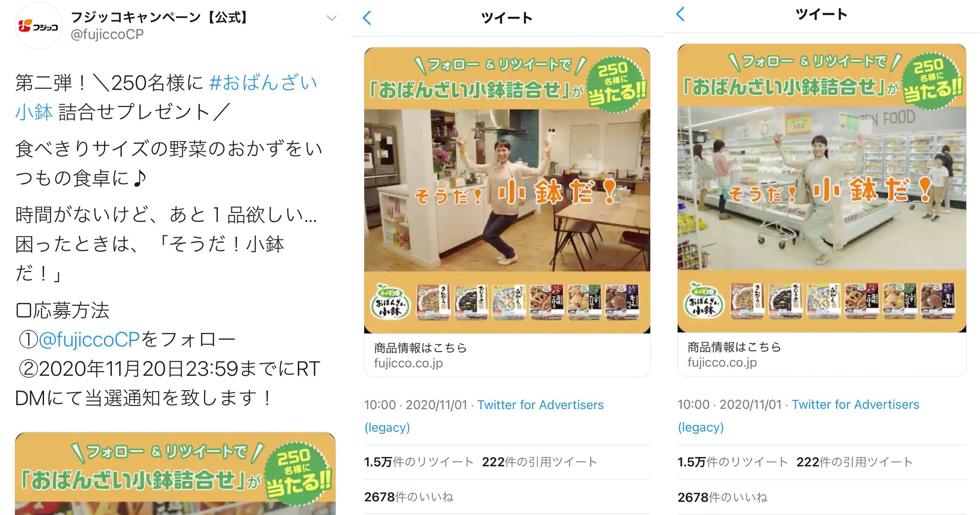Image resolution: width=980 pixels, height=515 pixels.
Task: Open the #おばんざい小鉢 hashtag
Action: click(x=166, y=97)
